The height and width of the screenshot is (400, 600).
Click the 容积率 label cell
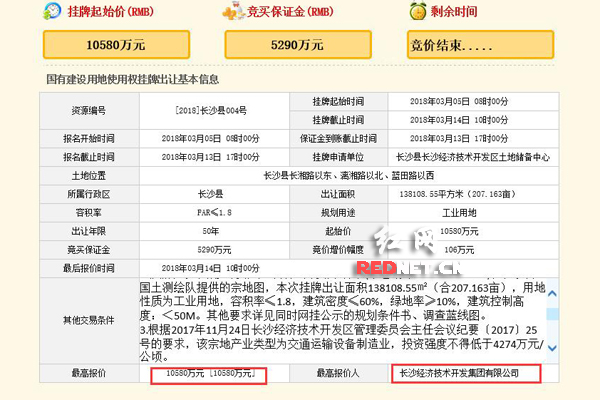click(89, 213)
